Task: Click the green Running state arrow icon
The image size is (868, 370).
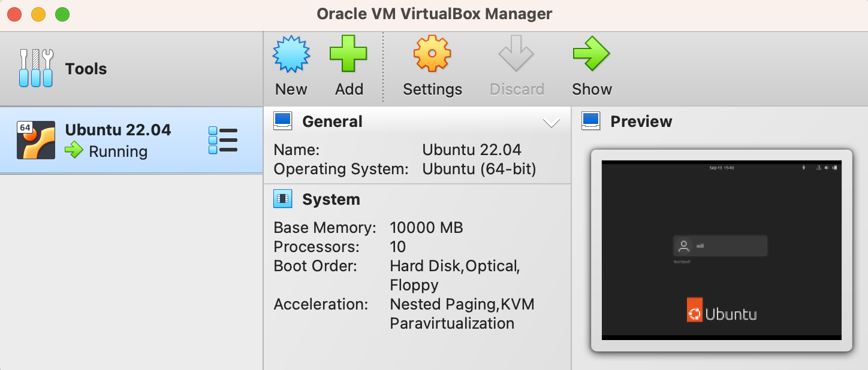Action: point(74,150)
